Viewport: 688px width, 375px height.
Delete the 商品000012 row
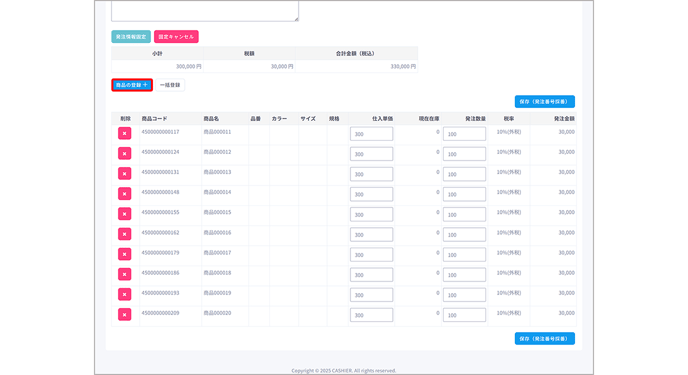125,154
